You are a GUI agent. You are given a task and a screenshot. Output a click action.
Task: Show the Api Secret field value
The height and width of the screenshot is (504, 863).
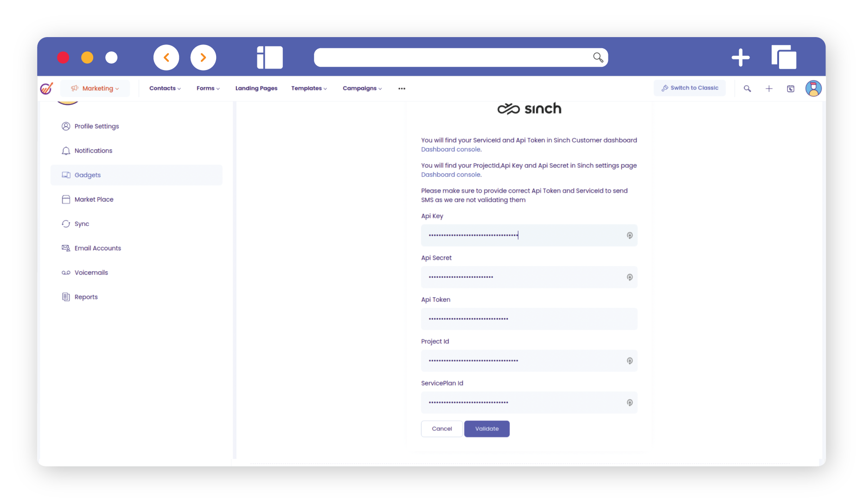tap(629, 277)
